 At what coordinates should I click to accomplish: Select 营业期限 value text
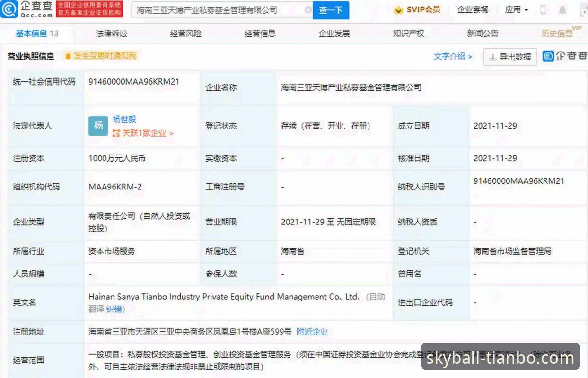pyautogui.click(x=328, y=222)
